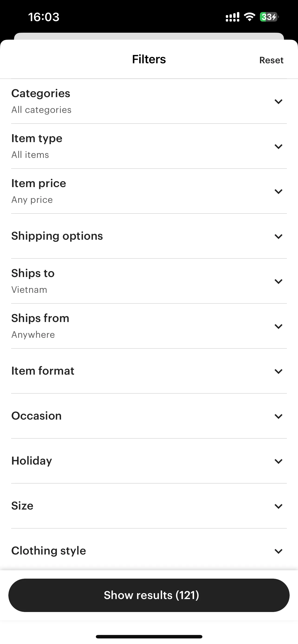This screenshot has width=298, height=644.
Task: Tap the Anywhere ships-from value
Action: (x=33, y=335)
